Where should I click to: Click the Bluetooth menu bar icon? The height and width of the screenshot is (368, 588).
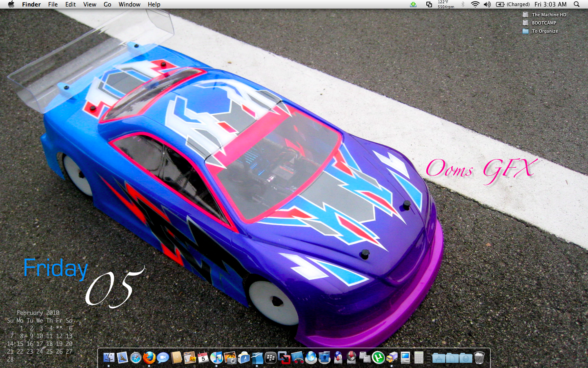(463, 4)
